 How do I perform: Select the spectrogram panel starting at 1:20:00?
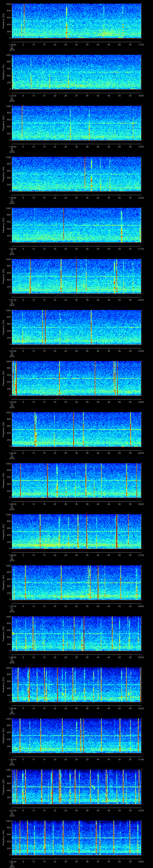pyautogui.click(x=76, y=225)
